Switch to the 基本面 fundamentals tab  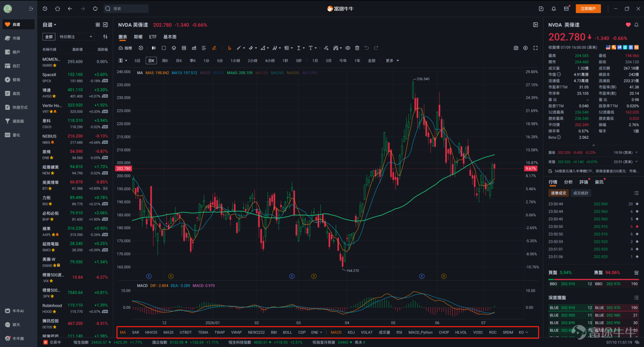pos(170,37)
